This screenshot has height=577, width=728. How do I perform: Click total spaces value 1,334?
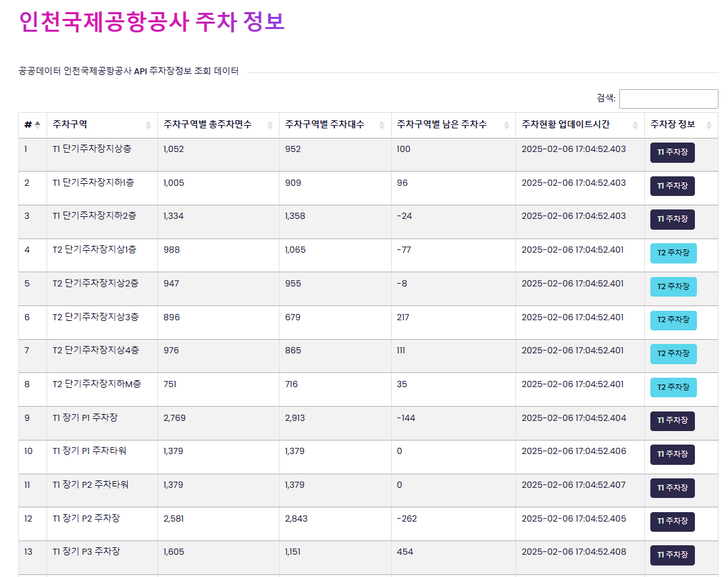[174, 216]
